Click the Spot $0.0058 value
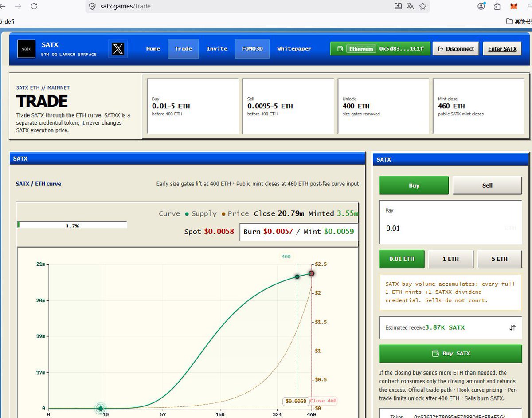Image resolution: width=532 pixels, height=418 pixels. (219, 232)
